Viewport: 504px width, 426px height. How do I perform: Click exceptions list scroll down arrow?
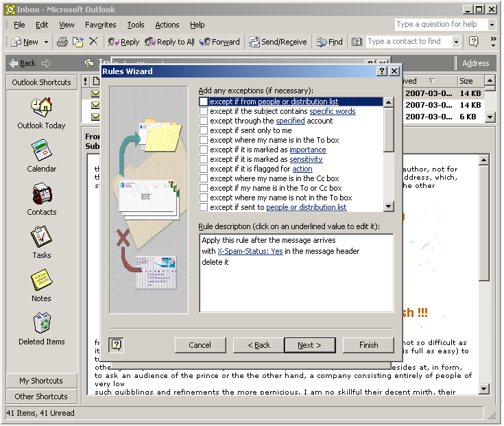[389, 206]
